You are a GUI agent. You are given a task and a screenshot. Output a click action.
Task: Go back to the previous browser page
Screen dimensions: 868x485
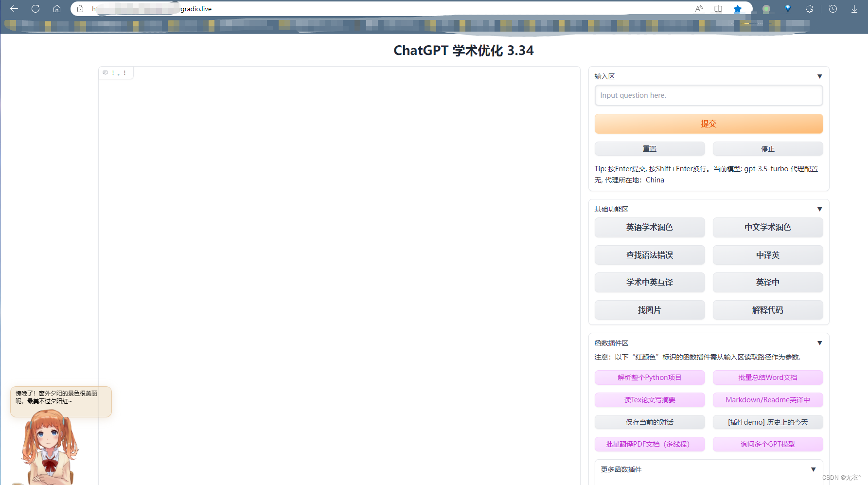[x=14, y=9]
